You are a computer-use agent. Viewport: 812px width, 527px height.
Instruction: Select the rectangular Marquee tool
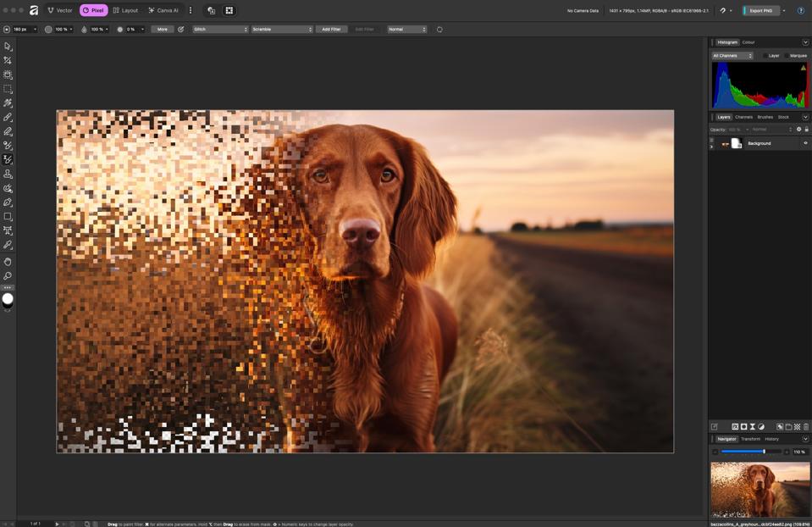[8, 89]
